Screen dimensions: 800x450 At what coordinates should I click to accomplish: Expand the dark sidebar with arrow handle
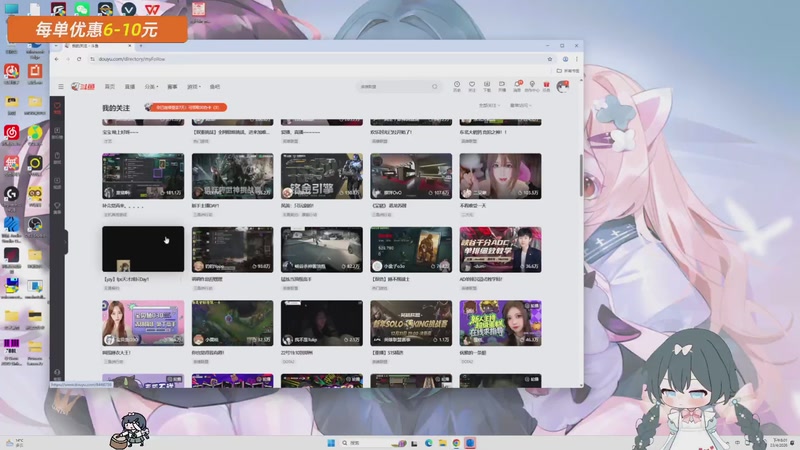tap(66, 241)
